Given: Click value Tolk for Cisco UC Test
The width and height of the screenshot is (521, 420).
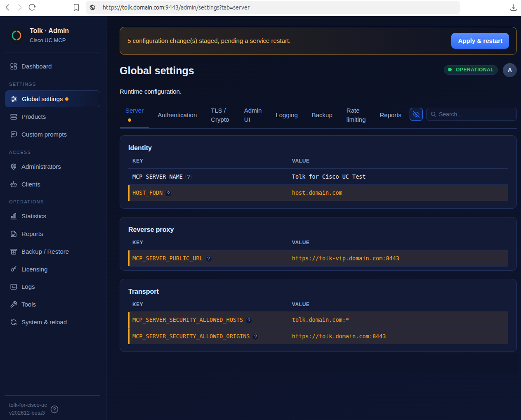Looking at the screenshot, I should [329, 177].
